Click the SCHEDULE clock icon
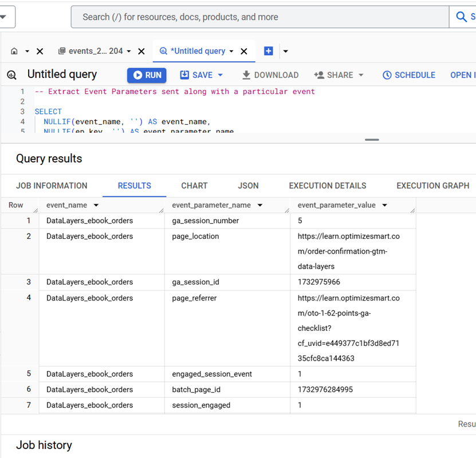This screenshot has width=476, height=458. [x=387, y=74]
